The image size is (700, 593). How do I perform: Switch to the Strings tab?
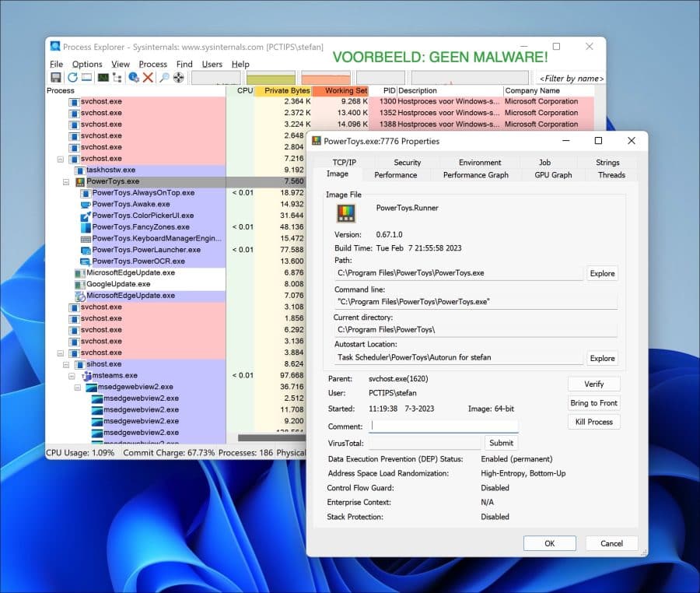pyautogui.click(x=607, y=163)
